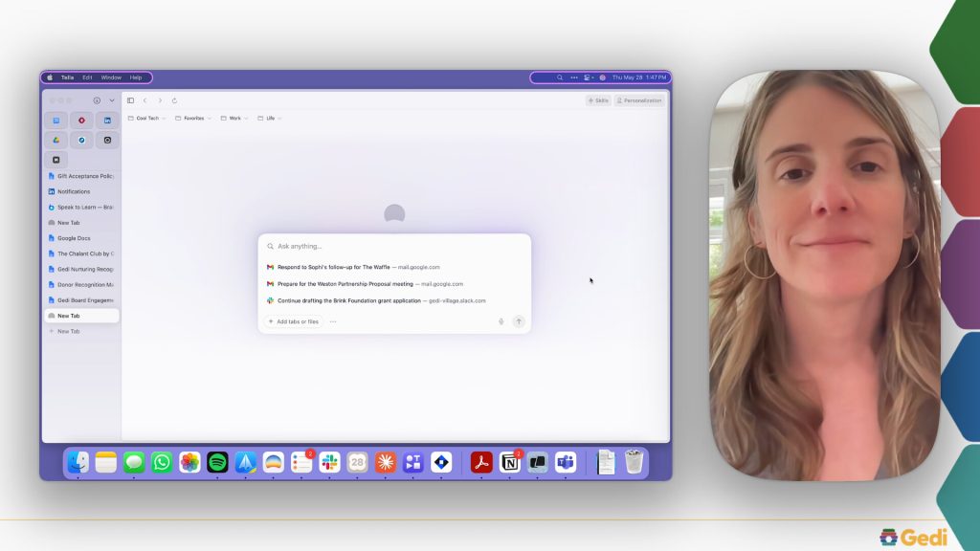Switch to Gift Acceptance Policy tab
The width and height of the screenshot is (980, 551).
coord(82,176)
